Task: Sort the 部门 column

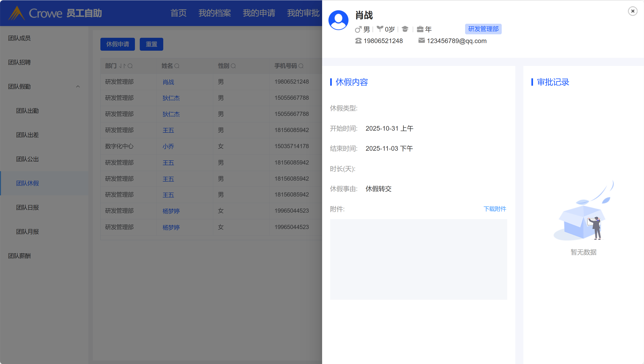Action: (x=122, y=66)
